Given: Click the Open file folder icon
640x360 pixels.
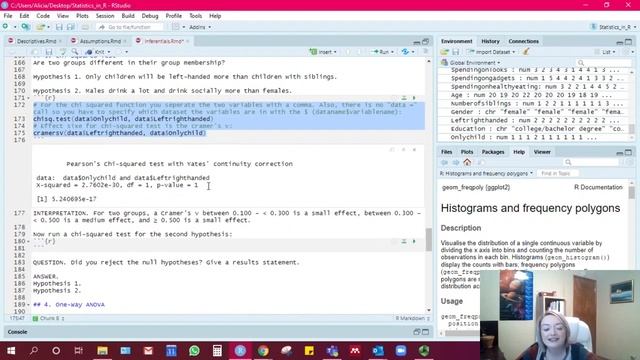Looking at the screenshot, I should (x=40, y=27).
